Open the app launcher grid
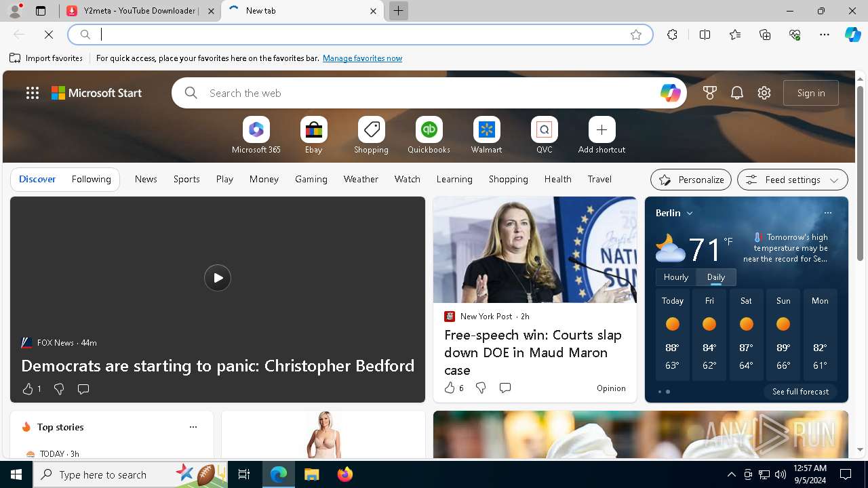Screen dimensions: 868x488 pos(33,93)
